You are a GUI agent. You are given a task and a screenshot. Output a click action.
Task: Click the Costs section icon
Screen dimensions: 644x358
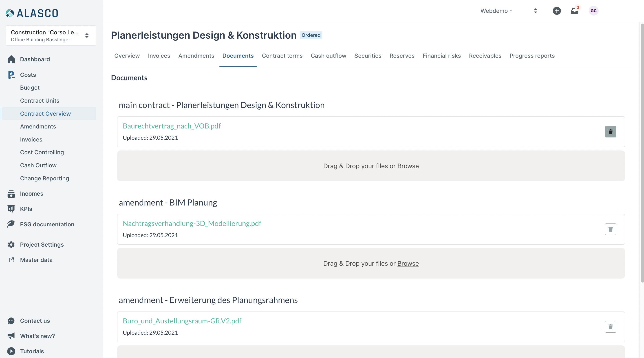[11, 75]
